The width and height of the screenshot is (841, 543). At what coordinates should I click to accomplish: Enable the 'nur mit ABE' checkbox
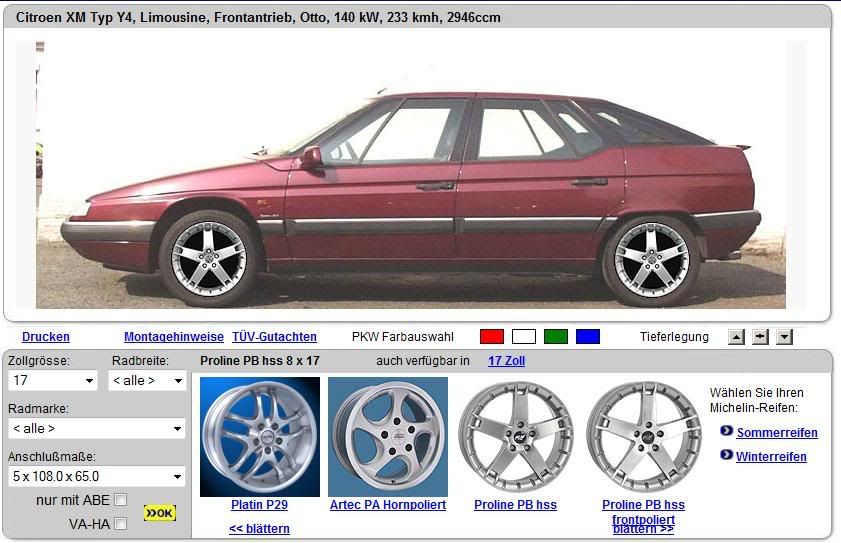coord(121,500)
